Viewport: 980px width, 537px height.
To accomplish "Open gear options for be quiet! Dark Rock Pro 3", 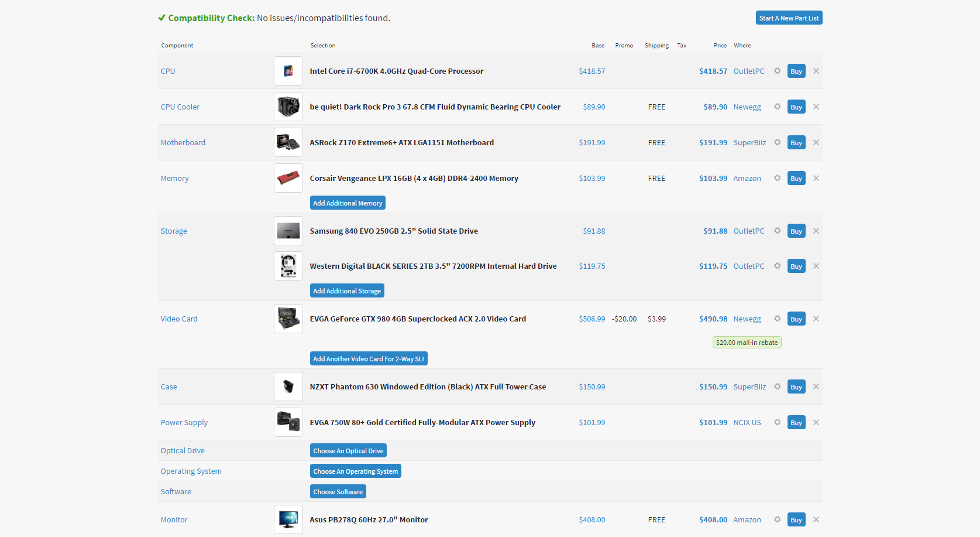I will pos(777,107).
